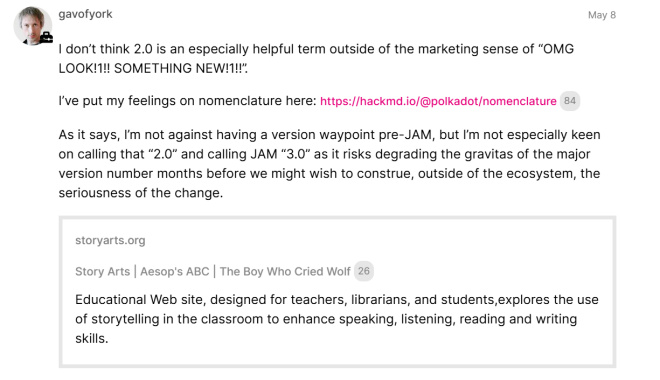Click "I've put my feelings on nomenclature" text
This screenshot has height=380, width=660.
[x=187, y=101]
